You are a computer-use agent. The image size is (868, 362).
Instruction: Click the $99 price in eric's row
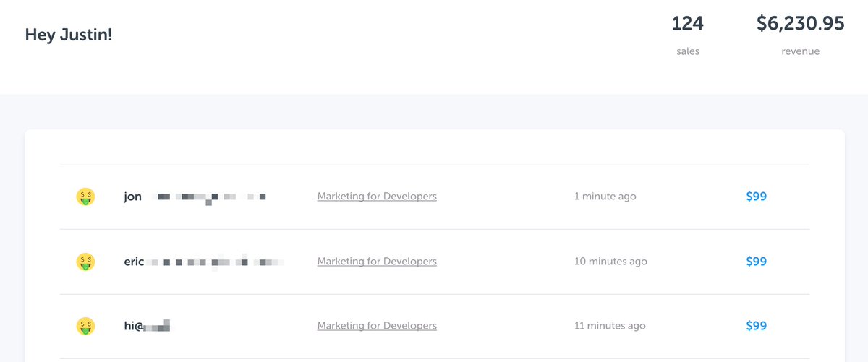(x=756, y=262)
